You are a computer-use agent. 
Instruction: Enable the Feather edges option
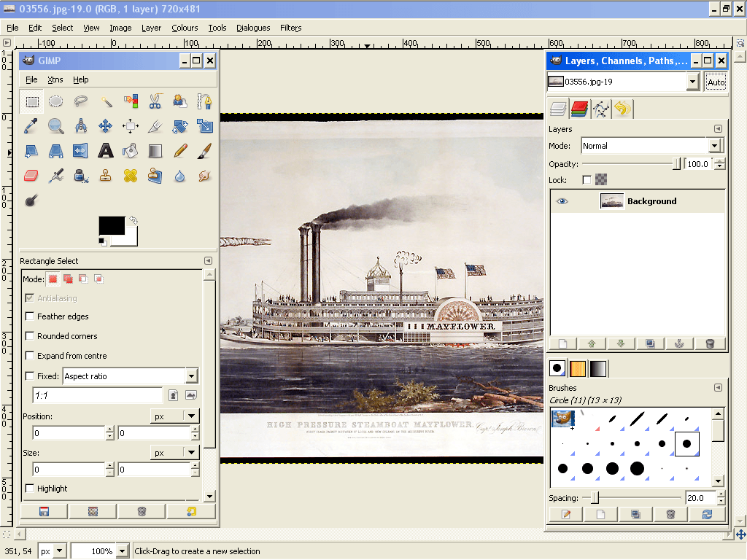31,316
